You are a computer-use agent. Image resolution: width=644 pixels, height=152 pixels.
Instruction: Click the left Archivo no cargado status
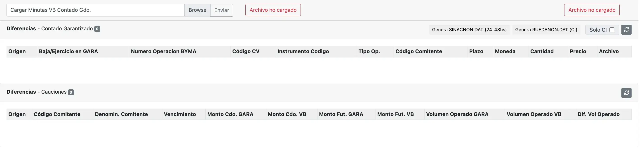tap(273, 10)
